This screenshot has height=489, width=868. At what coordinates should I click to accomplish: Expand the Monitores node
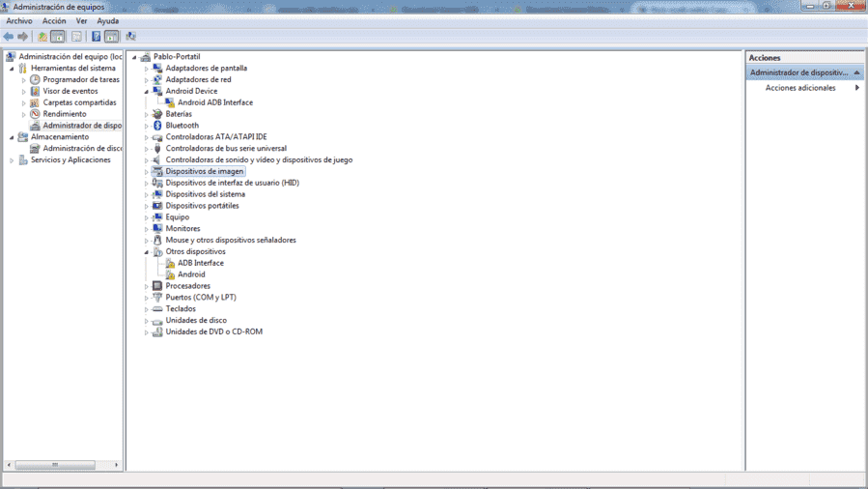point(146,229)
